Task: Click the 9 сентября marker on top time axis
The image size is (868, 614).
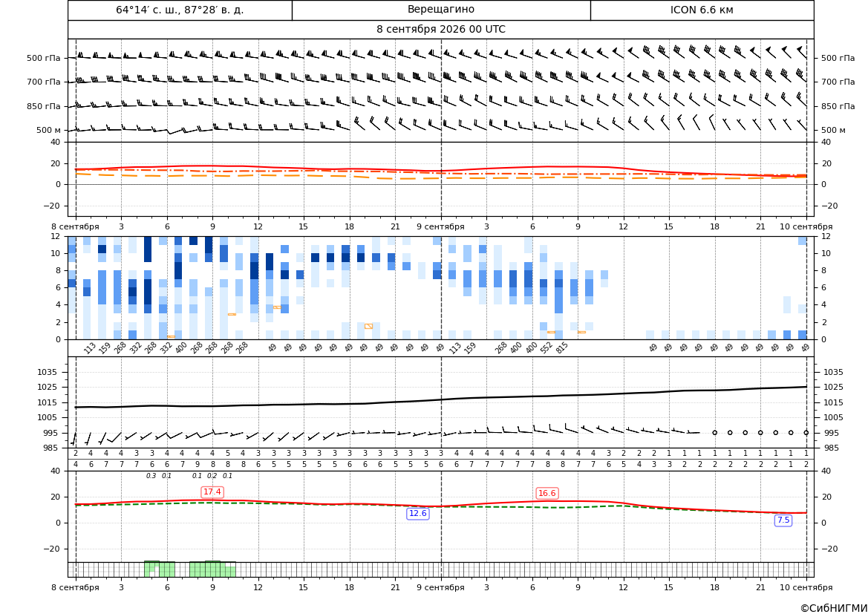Action: [x=440, y=226]
